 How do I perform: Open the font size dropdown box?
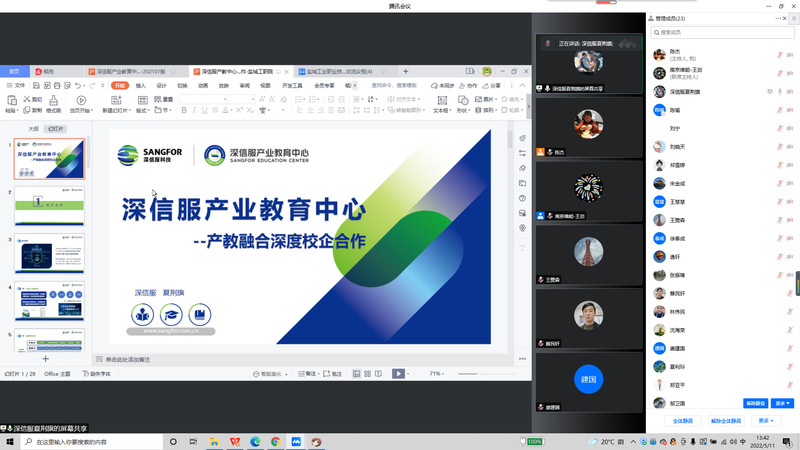point(241,99)
